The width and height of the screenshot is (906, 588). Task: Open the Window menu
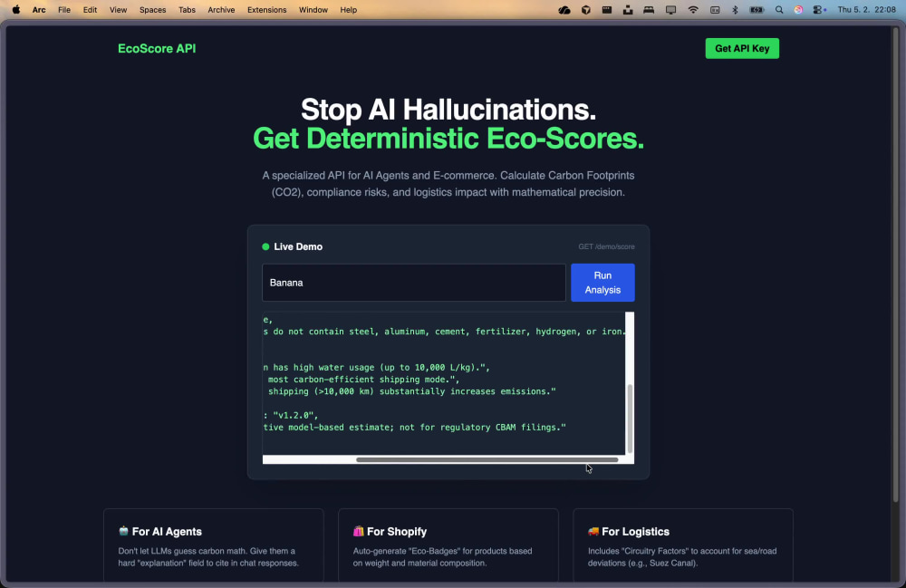(313, 10)
